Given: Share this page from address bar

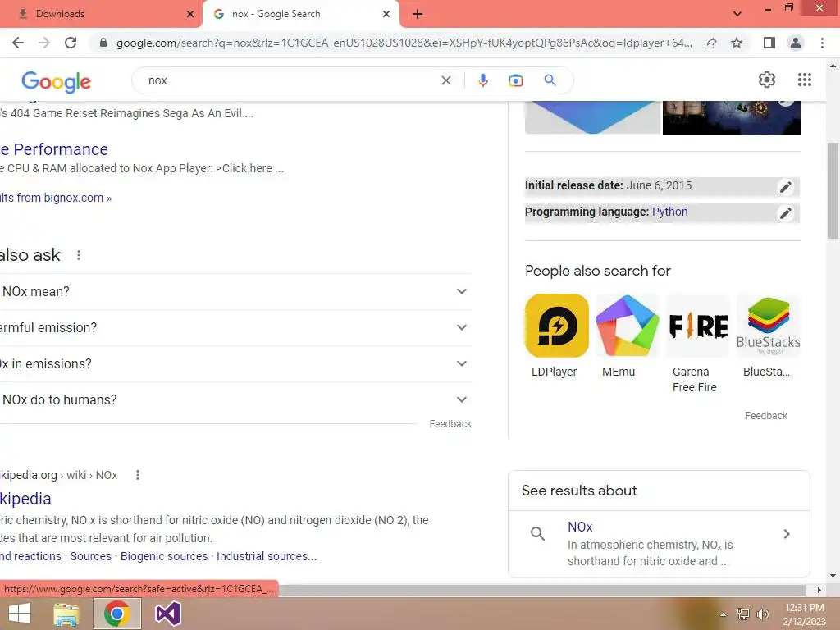Looking at the screenshot, I should tap(710, 43).
